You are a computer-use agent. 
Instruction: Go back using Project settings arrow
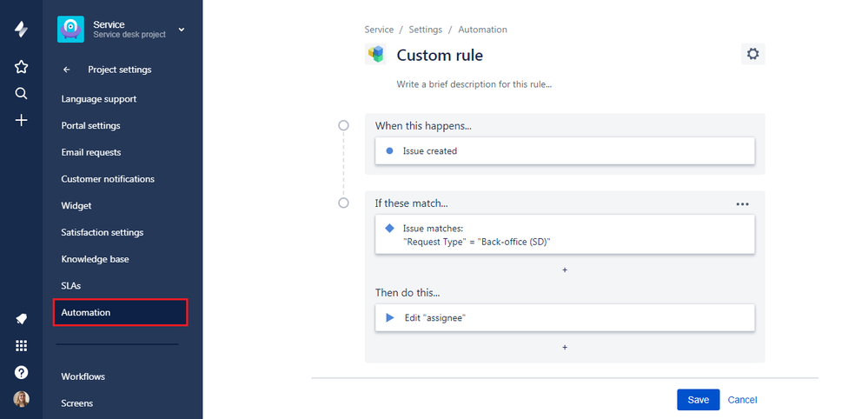[x=67, y=70]
